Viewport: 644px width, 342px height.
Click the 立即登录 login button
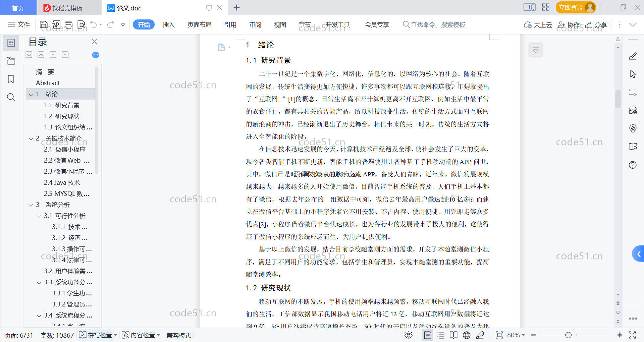pos(576,7)
